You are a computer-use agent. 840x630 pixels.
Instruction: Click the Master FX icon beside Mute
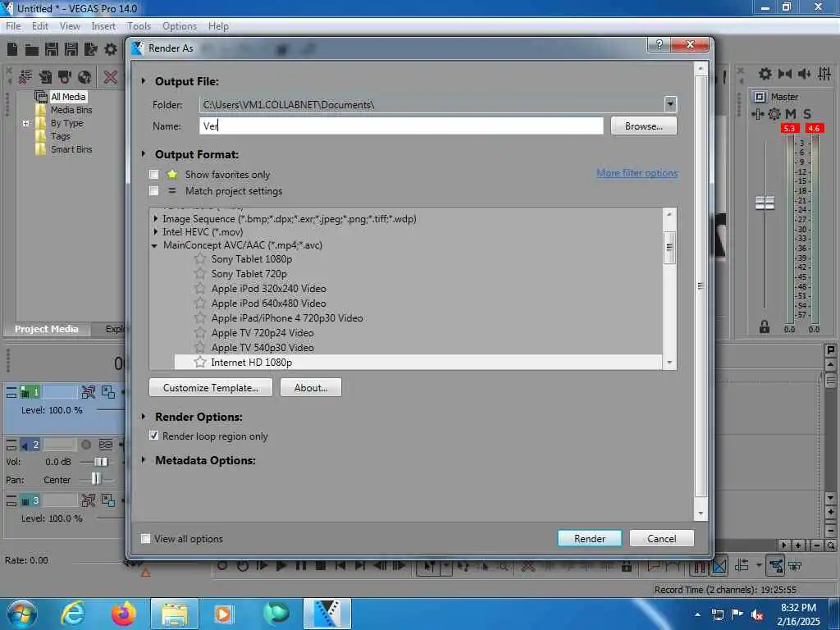757,113
